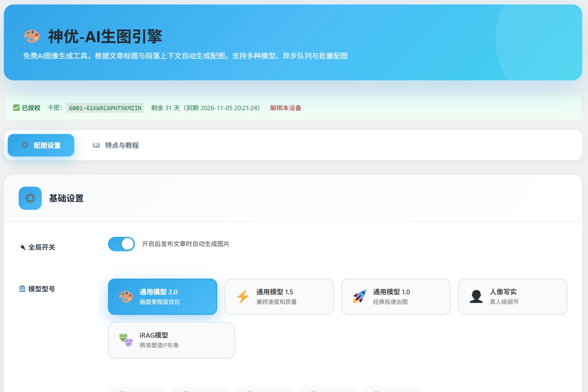Image resolution: width=588 pixels, height=392 pixels.
Task: Select the 通用模型 2.0 model card
Action: pos(163,297)
